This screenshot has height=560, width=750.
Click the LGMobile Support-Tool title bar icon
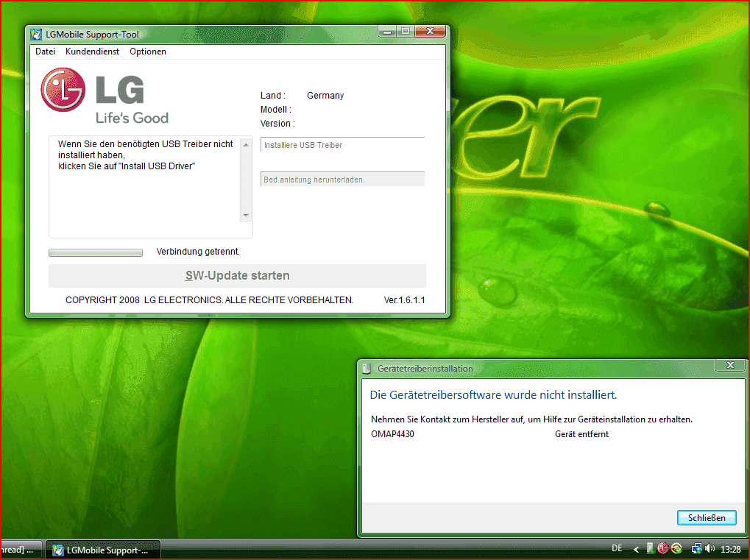[x=36, y=35]
